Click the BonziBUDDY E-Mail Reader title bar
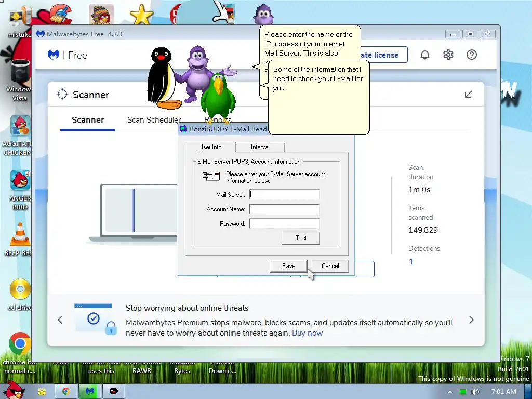 pos(224,129)
